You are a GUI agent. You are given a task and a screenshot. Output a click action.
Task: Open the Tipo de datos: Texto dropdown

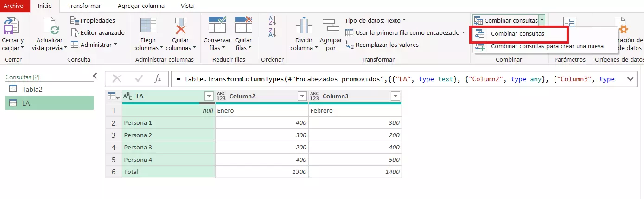pos(375,20)
